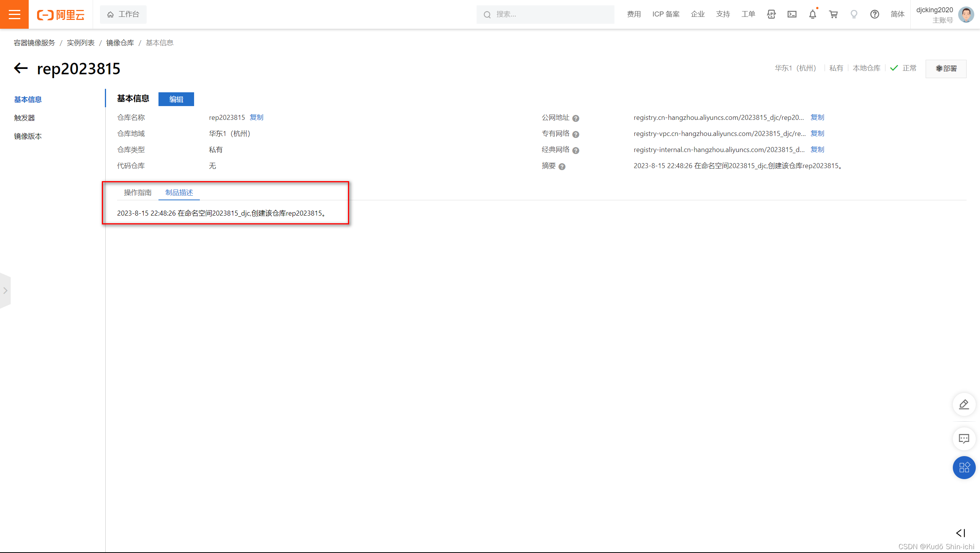Open the shopping cart icon
980x553 pixels.
pos(833,14)
